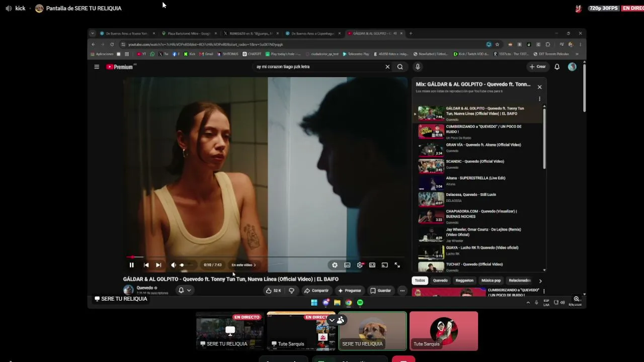Cast the video to a device

click(x=384, y=265)
